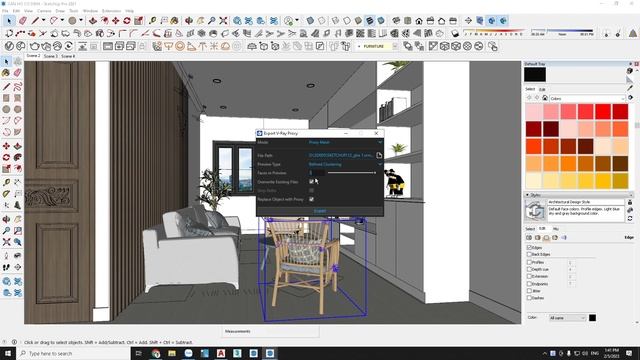The width and height of the screenshot is (640, 360).
Task: Click the Architectural Design Style thumbnail
Action: 535,211
